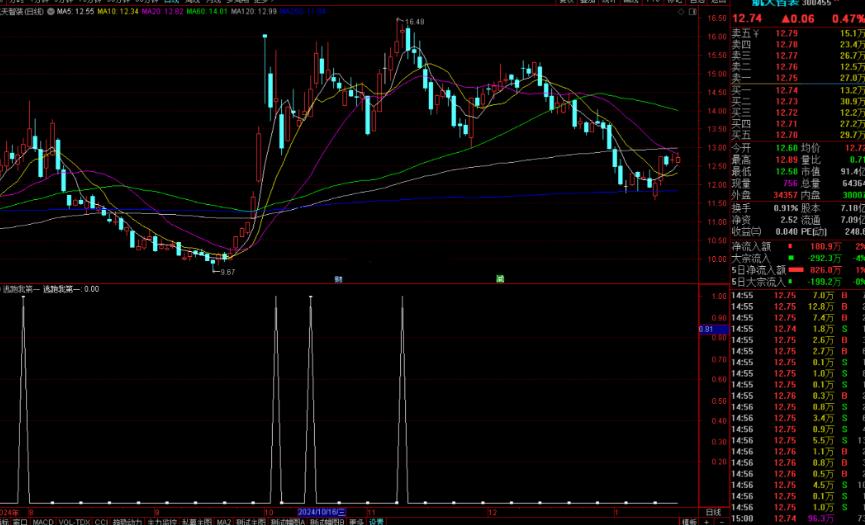This screenshot has width=865, height=525.
Task: Click the green marker icon below December candles
Action: point(500,279)
